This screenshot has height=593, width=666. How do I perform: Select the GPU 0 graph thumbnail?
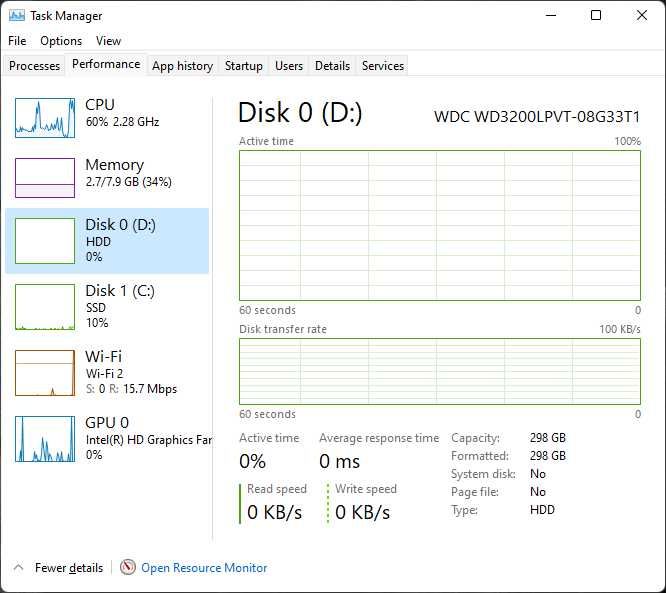(45, 439)
